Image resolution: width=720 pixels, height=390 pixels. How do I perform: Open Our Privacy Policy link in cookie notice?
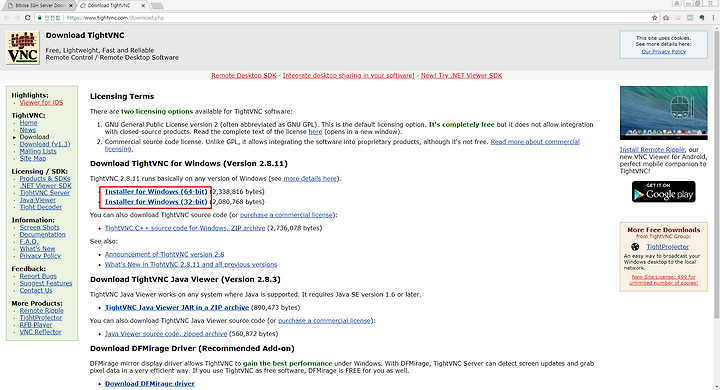(664, 51)
